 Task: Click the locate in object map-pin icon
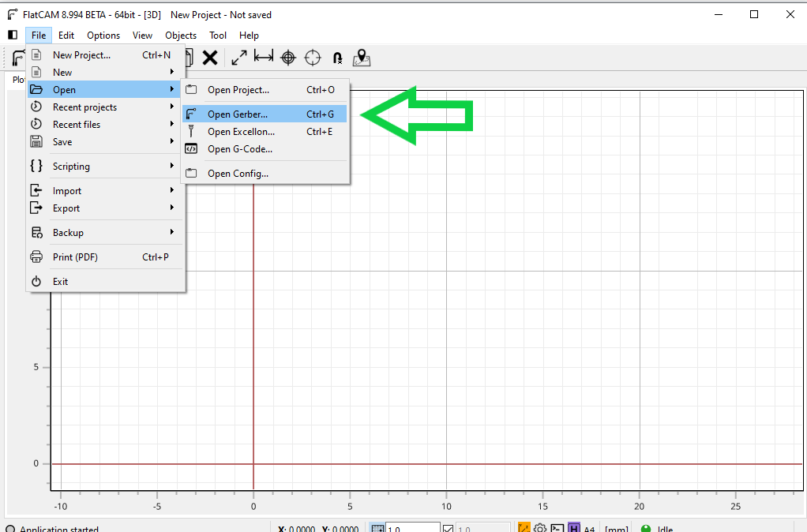click(x=362, y=58)
